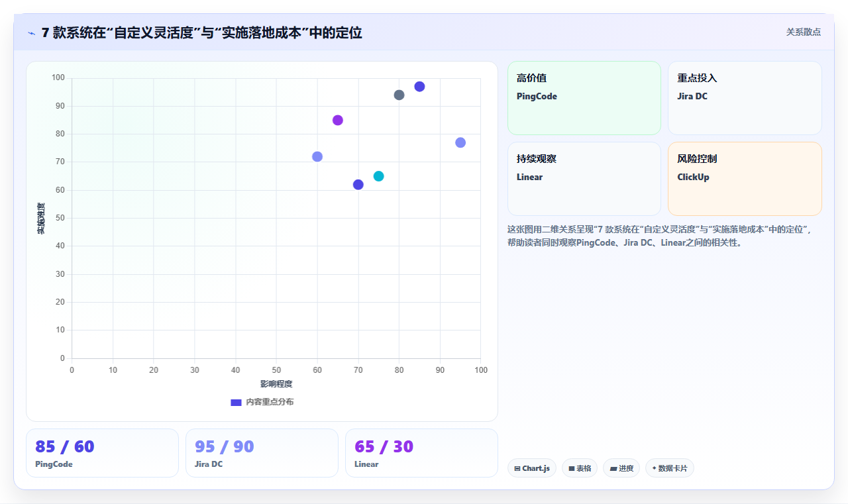Click the 65 / 30 Linear stat card
The width and height of the screenshot is (848, 504).
[x=421, y=453]
